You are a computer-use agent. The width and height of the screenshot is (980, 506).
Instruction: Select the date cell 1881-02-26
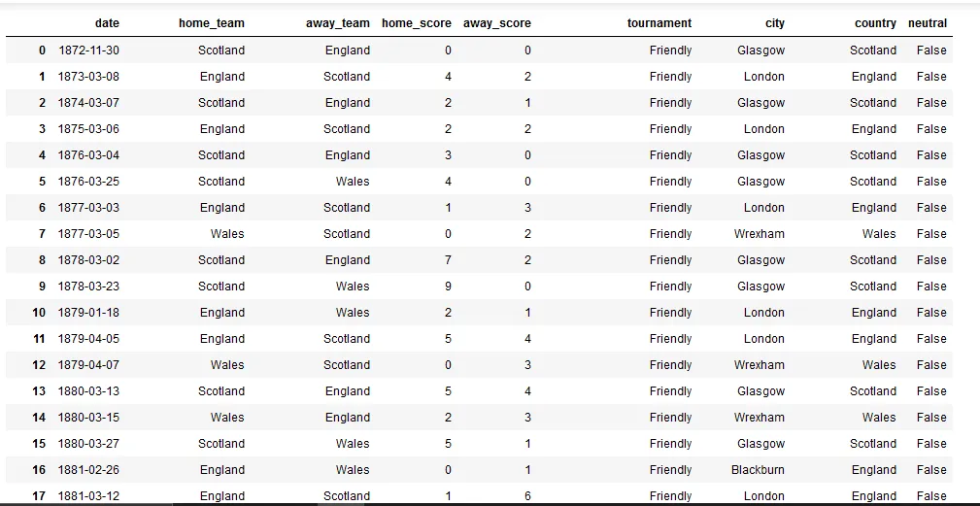[x=89, y=470]
